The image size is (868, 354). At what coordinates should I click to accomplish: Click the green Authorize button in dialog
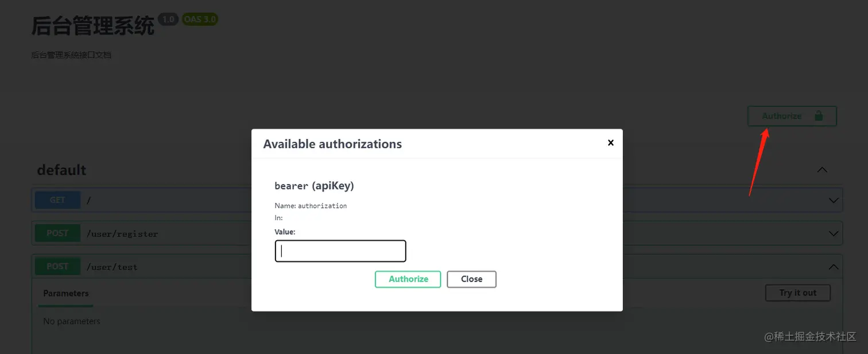click(x=408, y=279)
